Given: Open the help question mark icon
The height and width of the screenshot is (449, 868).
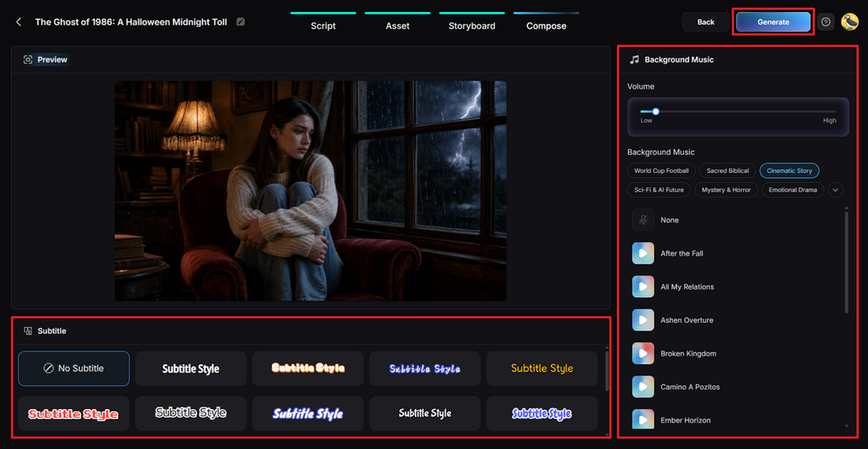Looking at the screenshot, I should (x=826, y=22).
